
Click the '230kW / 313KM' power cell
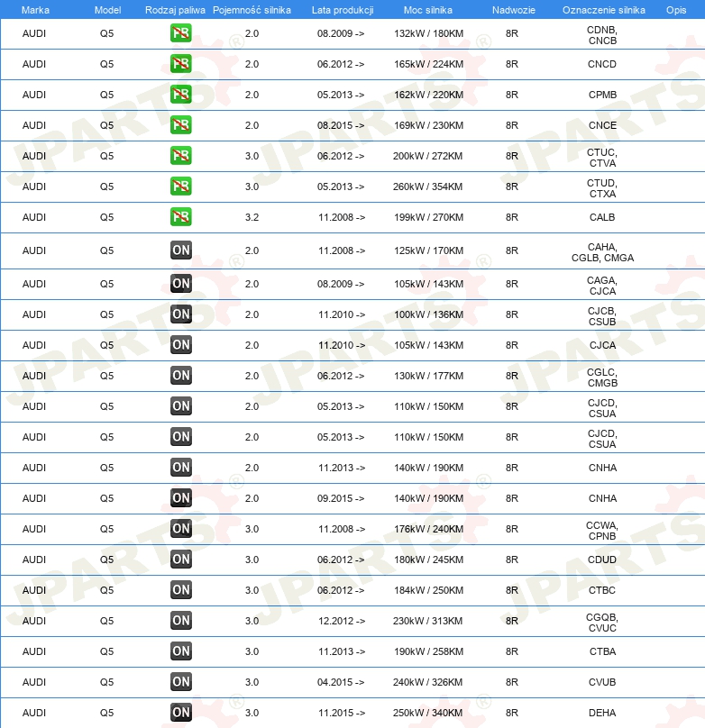click(x=428, y=621)
